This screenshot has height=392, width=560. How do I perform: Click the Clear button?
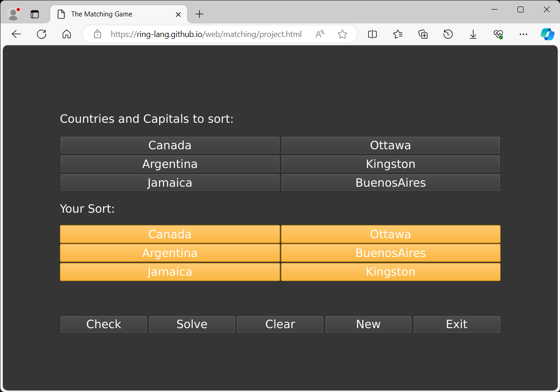click(x=280, y=324)
